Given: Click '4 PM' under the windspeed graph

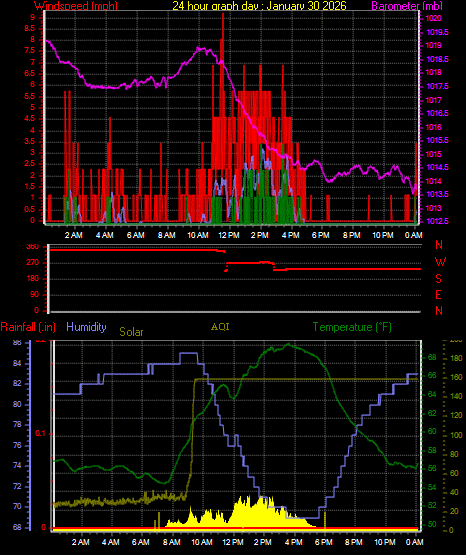Looking at the screenshot, I should point(290,235).
